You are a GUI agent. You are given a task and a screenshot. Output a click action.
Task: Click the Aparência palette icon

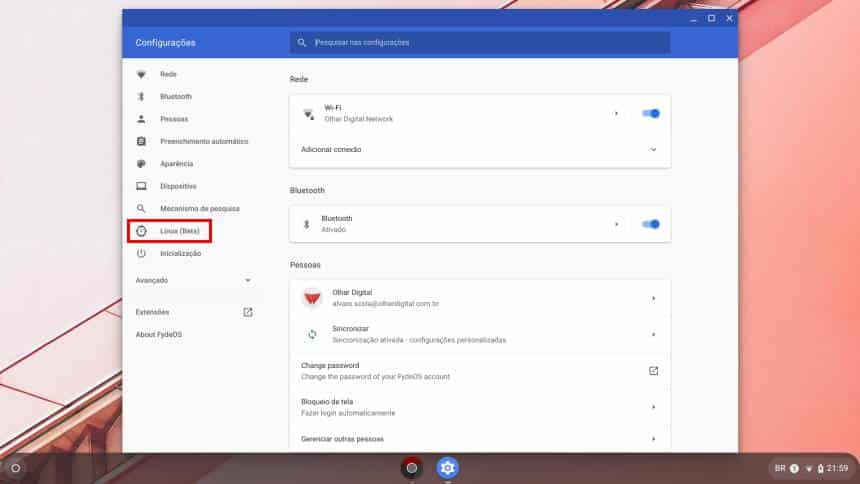click(141, 164)
